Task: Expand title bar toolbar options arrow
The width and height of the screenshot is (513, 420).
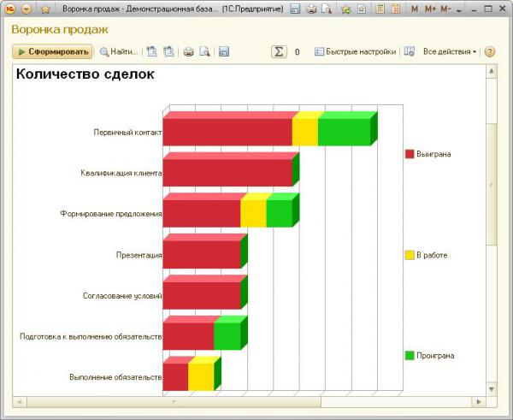Action: 459,9
